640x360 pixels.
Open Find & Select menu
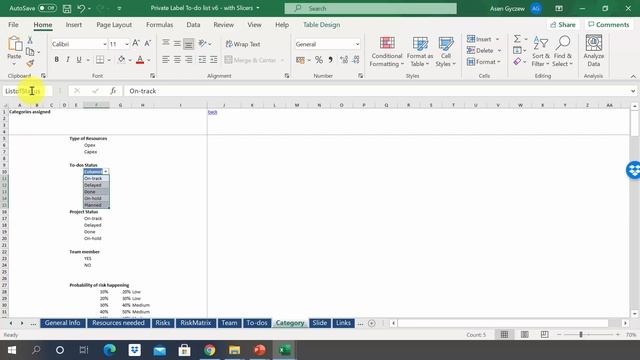563,52
